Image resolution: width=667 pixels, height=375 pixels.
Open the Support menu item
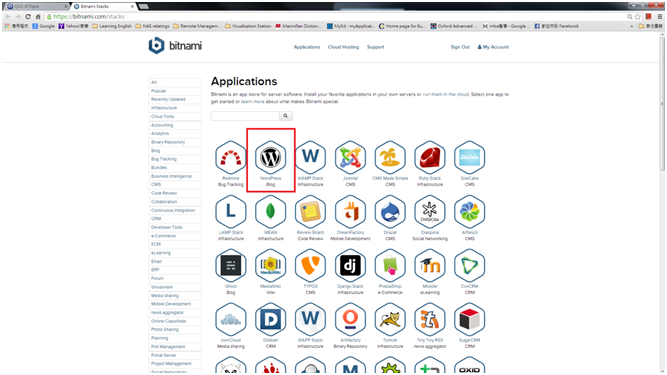[x=376, y=47]
